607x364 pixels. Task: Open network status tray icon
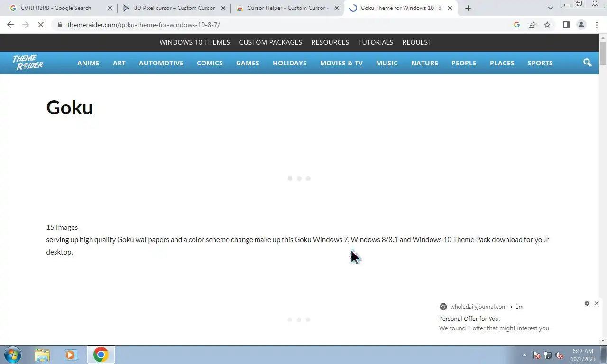click(548, 355)
